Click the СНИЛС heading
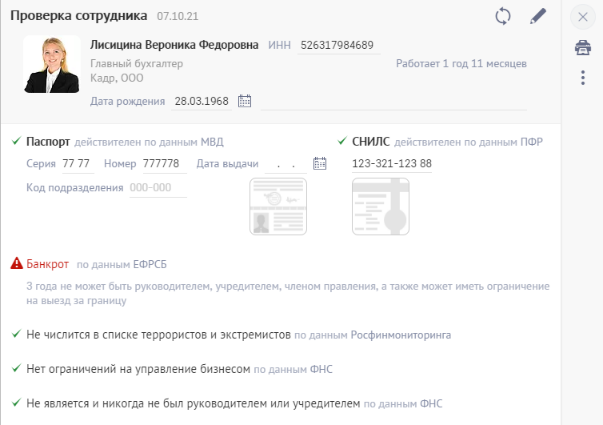This screenshot has width=603, height=425. tap(371, 142)
